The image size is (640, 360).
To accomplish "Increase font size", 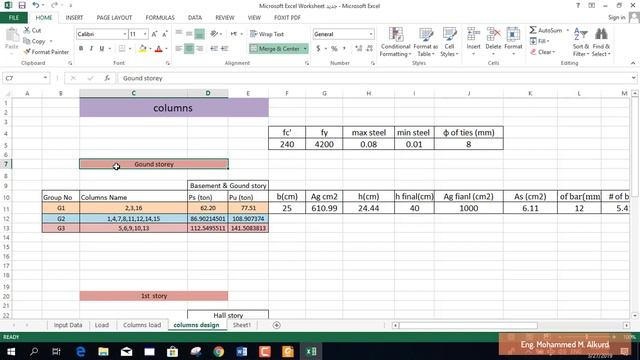I will click(x=154, y=34).
